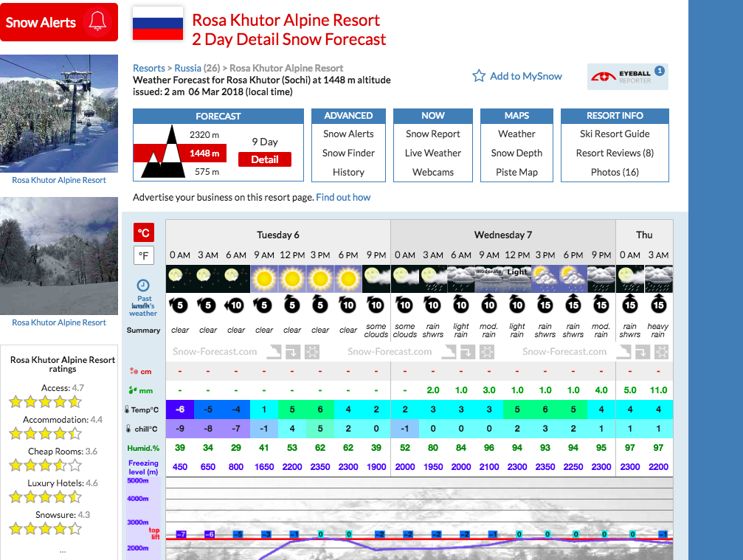Open Live Weather menu item
The height and width of the screenshot is (560, 743).
432,153
